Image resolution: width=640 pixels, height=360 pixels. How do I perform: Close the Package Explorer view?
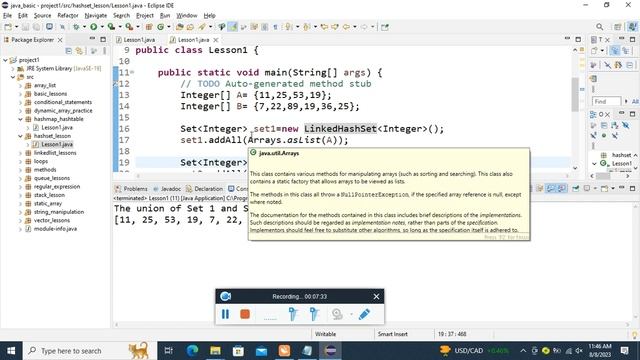coord(60,40)
